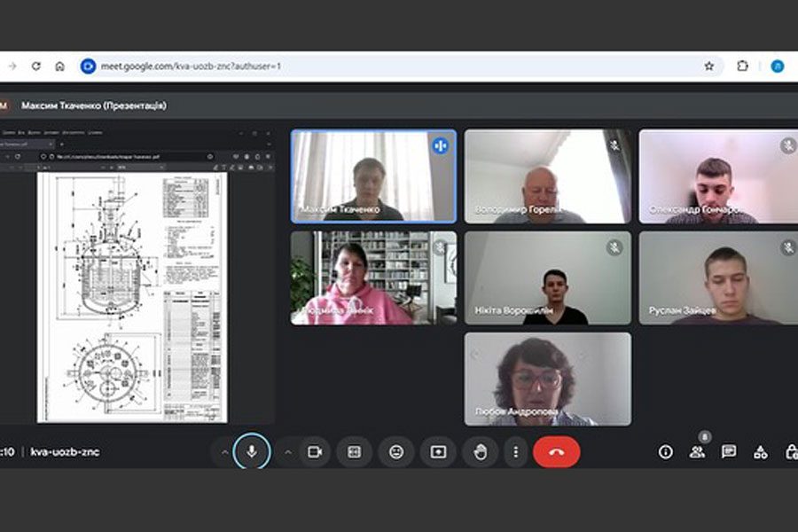Select the woman in pink hoodie's tile
The height and width of the screenshot is (532, 798).
(x=373, y=278)
